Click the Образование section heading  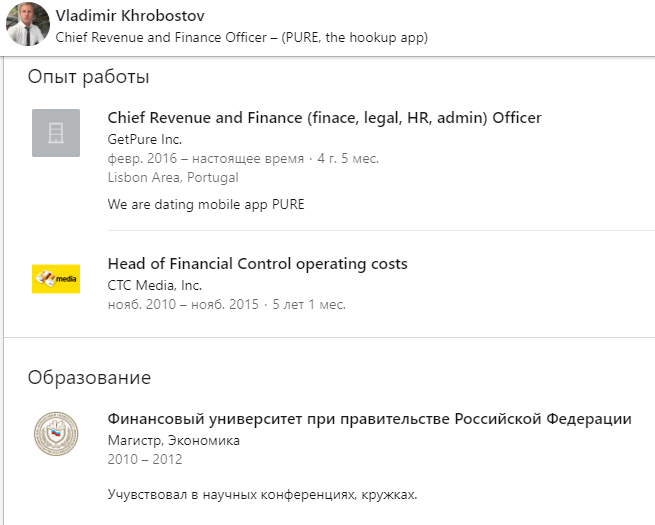[x=89, y=378]
